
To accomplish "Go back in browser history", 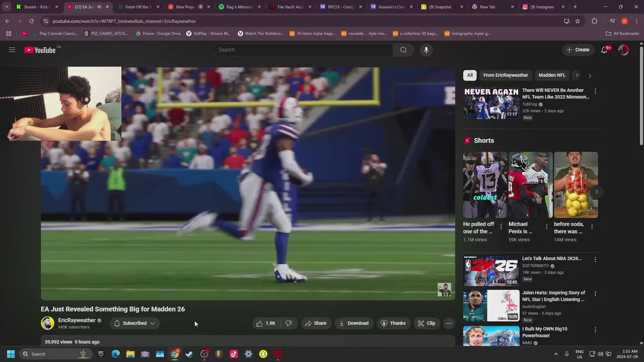I will coord(7,21).
